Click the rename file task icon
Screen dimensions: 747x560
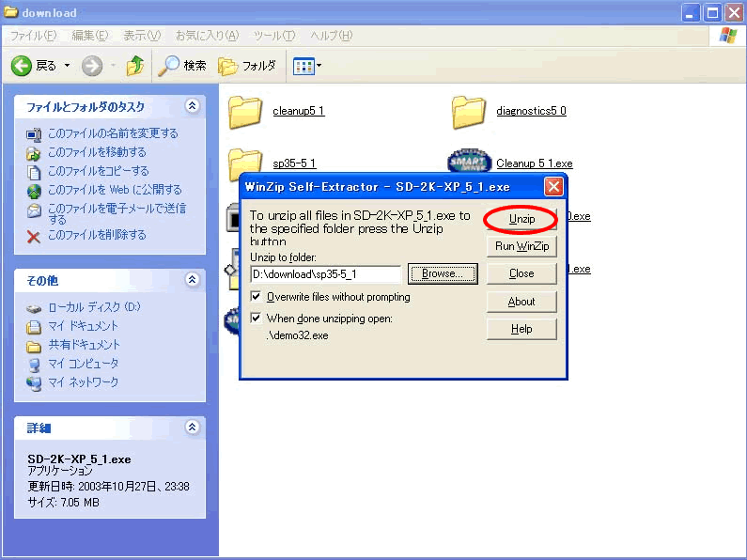click(x=34, y=134)
